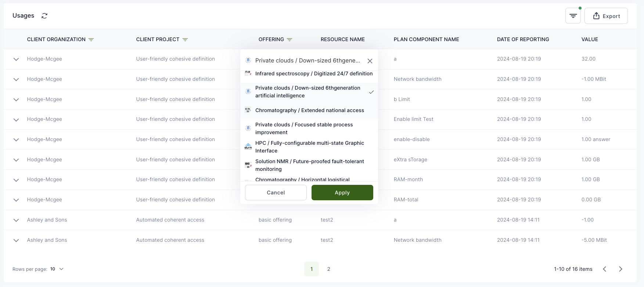Choose Solution NMR / Future-proofed fault-tolerant monitoring

pos(309,165)
